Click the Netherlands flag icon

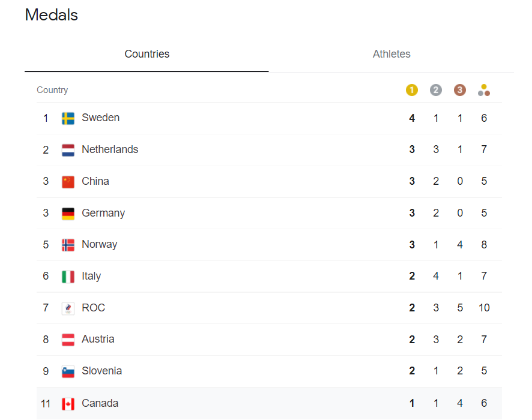coord(68,150)
